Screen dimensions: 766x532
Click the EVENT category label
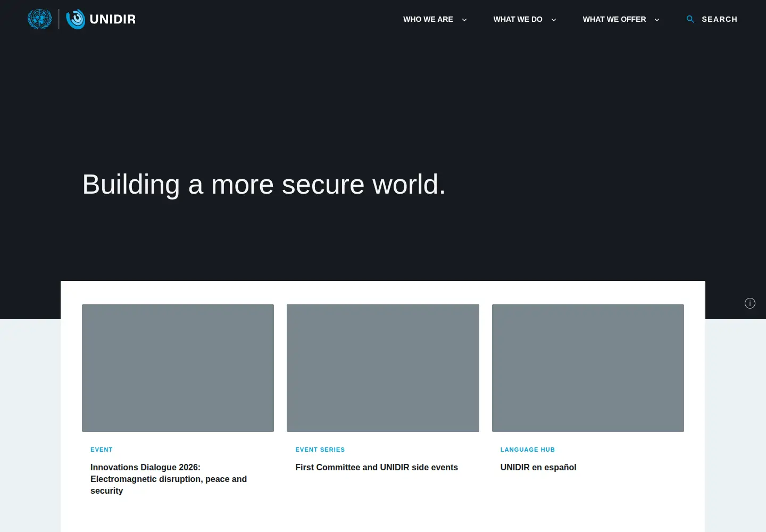[102, 450]
